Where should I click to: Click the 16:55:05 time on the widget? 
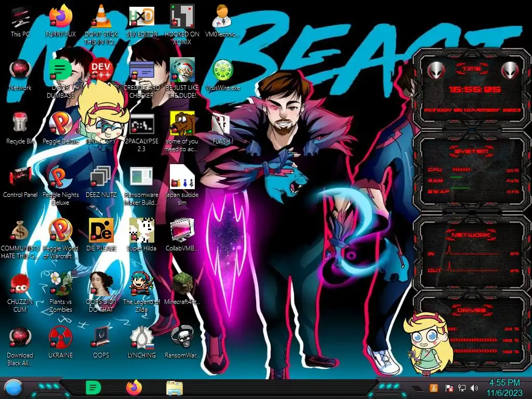[474, 89]
